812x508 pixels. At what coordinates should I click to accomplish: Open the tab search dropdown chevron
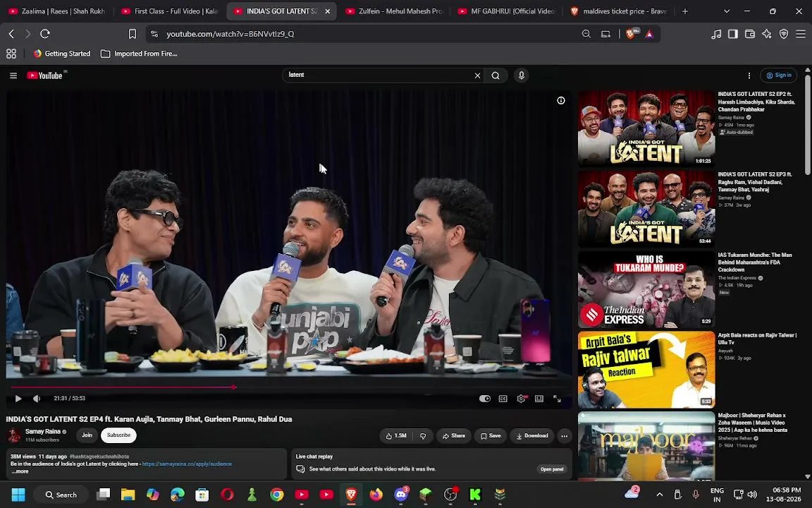pyautogui.click(x=727, y=11)
